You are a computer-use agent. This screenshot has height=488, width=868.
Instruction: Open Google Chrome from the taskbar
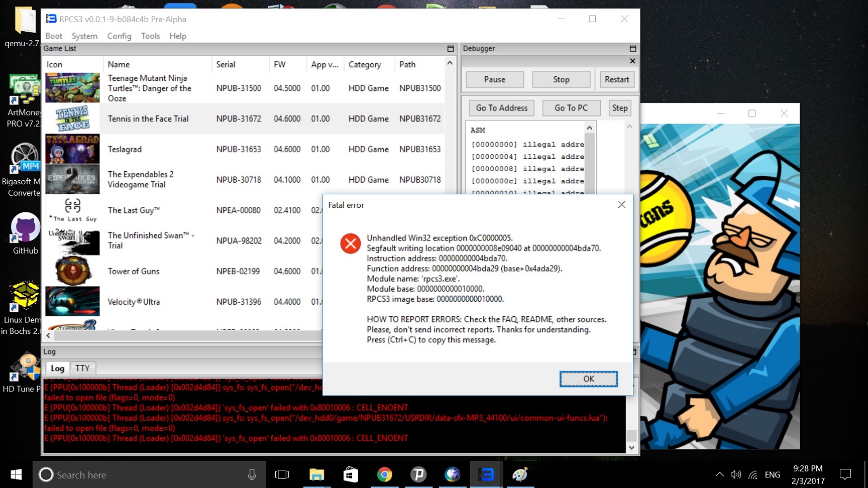(384, 474)
